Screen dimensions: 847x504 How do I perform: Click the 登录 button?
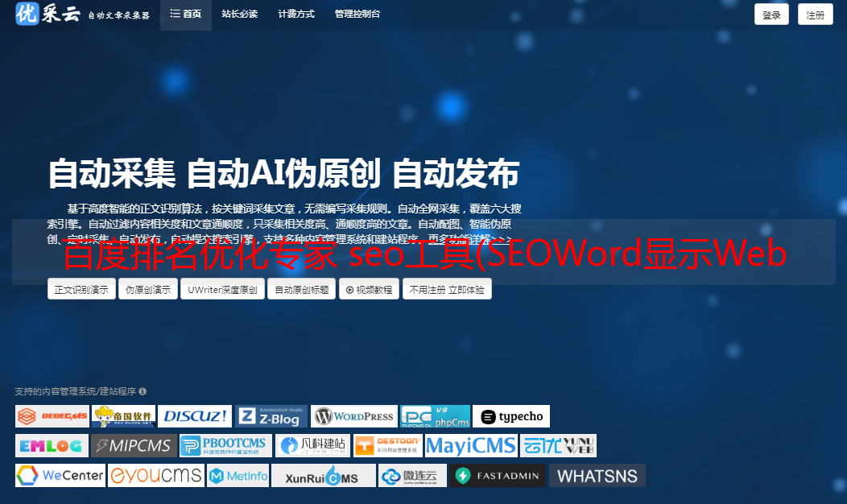click(x=771, y=14)
